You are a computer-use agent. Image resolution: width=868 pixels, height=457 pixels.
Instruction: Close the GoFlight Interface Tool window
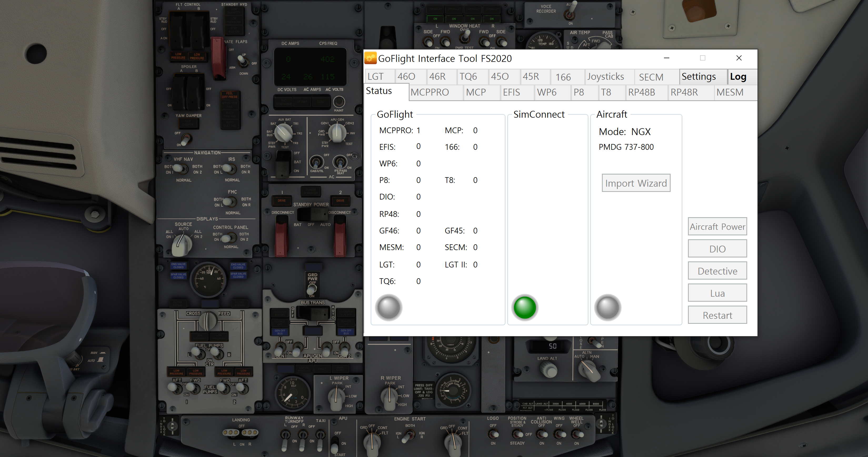pos(739,58)
